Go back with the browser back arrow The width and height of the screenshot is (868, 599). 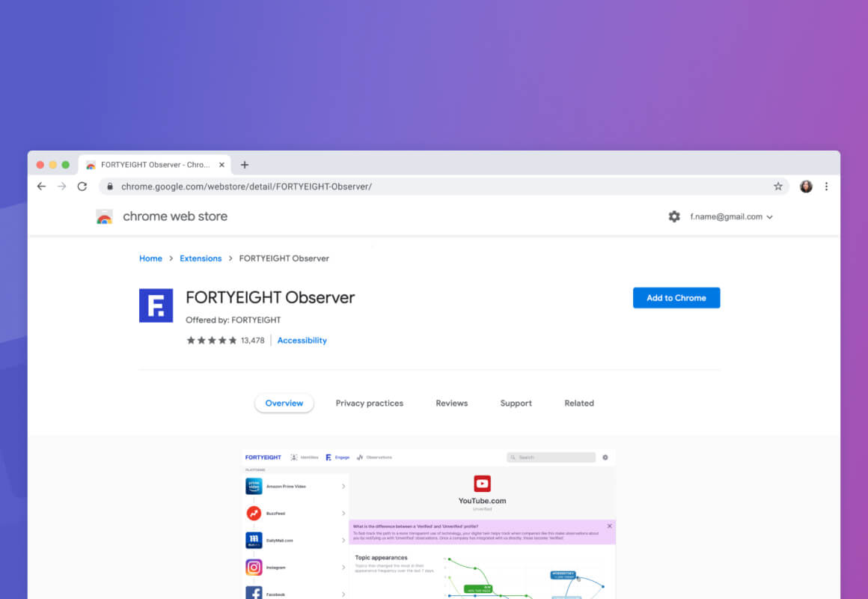coord(42,186)
